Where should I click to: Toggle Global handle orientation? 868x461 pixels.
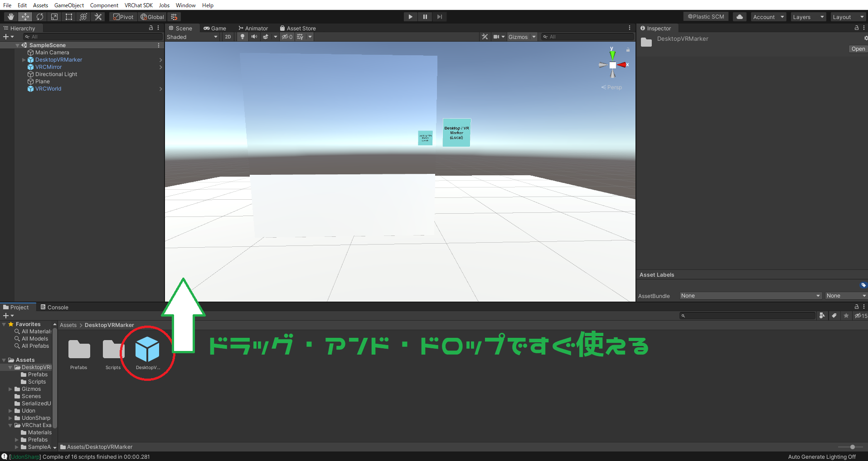point(152,16)
